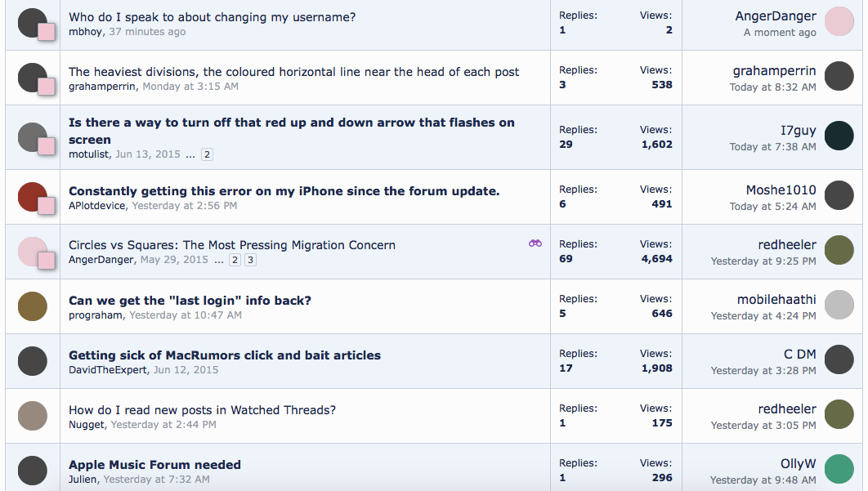
Task: Click APlotdevice's red avatar
Action: coord(32,197)
